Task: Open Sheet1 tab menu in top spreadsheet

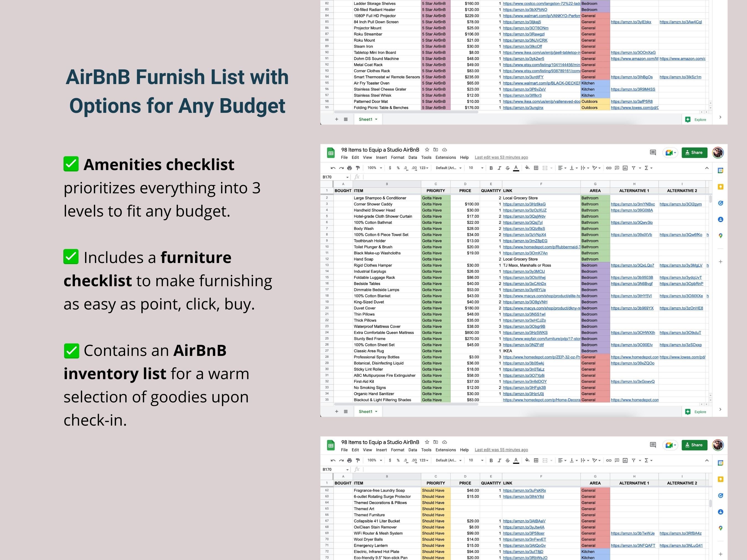Action: tap(376, 119)
